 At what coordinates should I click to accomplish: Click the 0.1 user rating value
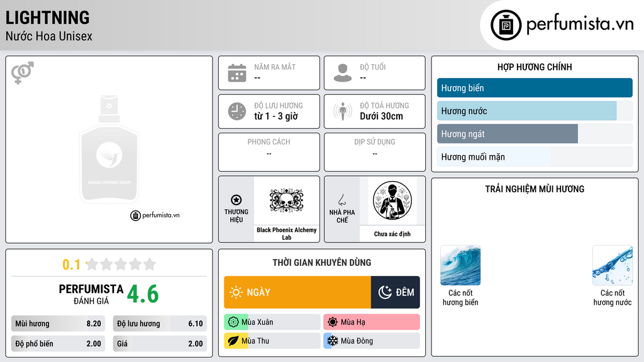pos(71,265)
